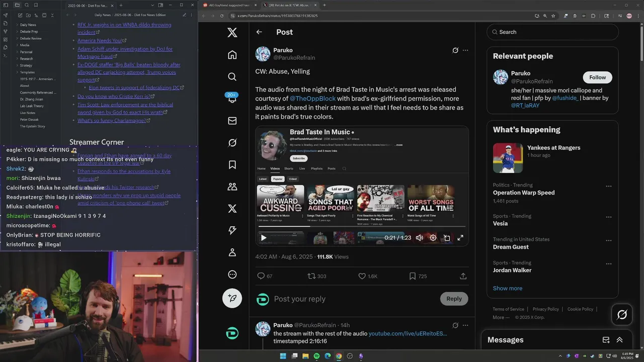
Task: Open Verified Orgs lightning icon
Action: (x=232, y=230)
